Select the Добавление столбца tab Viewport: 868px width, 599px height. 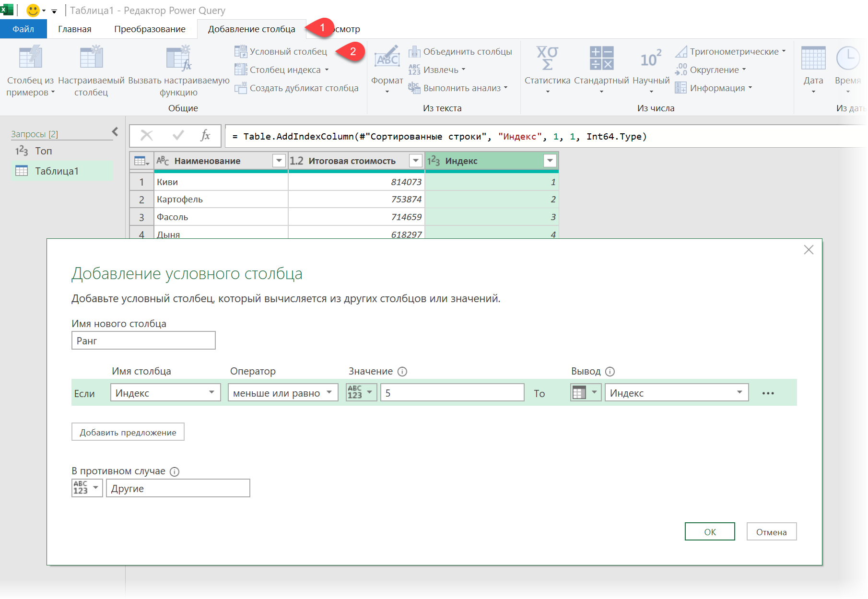tap(251, 29)
